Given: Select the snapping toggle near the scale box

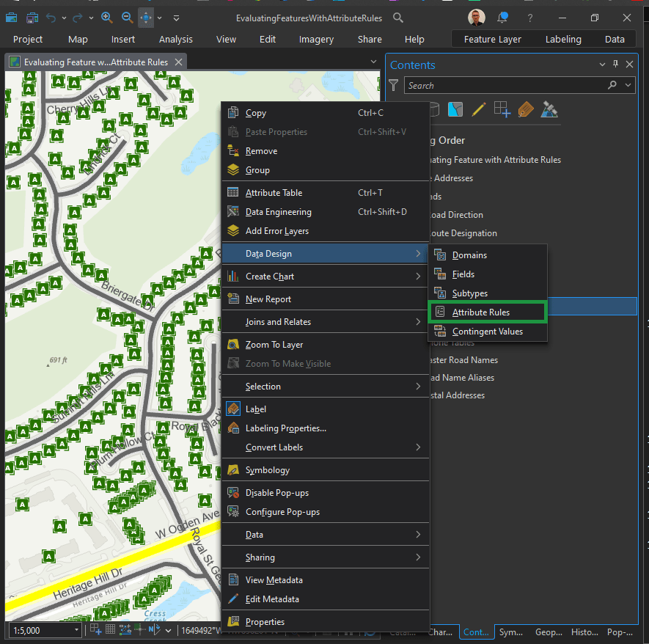Looking at the screenshot, I should (139, 630).
